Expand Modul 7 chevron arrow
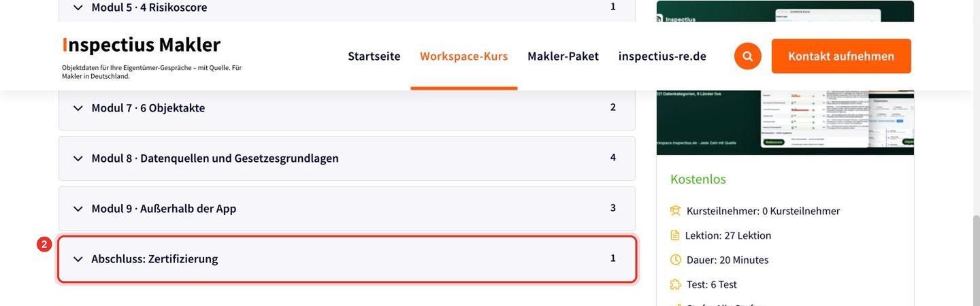980x306 pixels. (x=78, y=108)
